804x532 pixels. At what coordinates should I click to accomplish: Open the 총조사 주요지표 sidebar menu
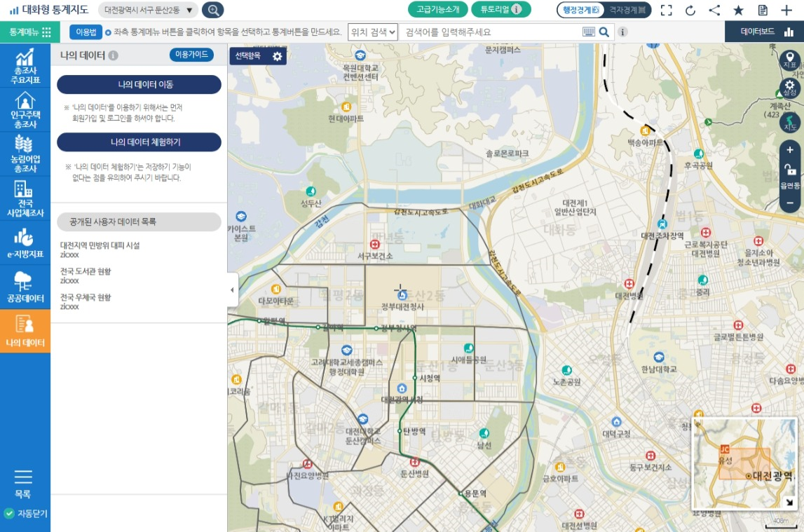click(25, 66)
